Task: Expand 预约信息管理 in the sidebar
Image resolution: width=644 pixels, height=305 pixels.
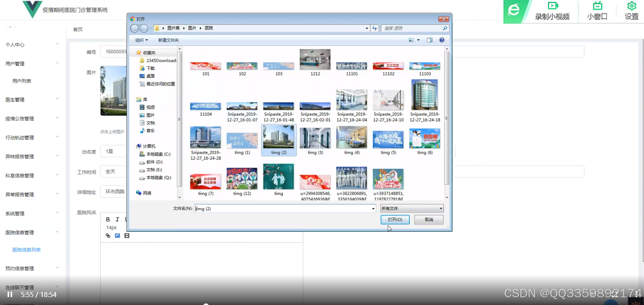Action: point(32,268)
